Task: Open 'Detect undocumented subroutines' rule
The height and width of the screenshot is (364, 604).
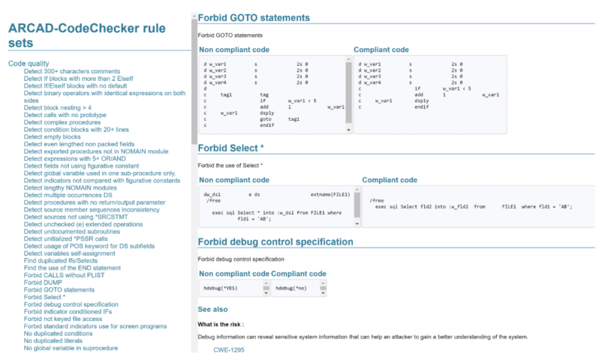Action: tap(72, 232)
